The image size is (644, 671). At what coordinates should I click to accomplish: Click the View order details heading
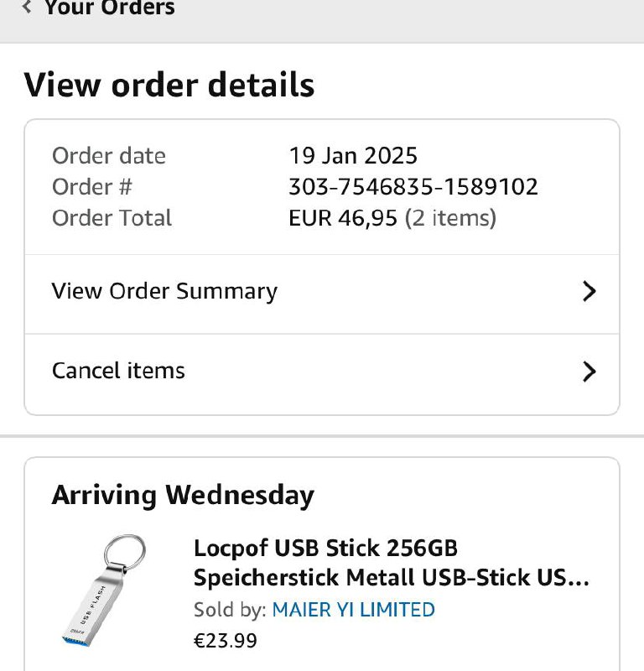(169, 86)
